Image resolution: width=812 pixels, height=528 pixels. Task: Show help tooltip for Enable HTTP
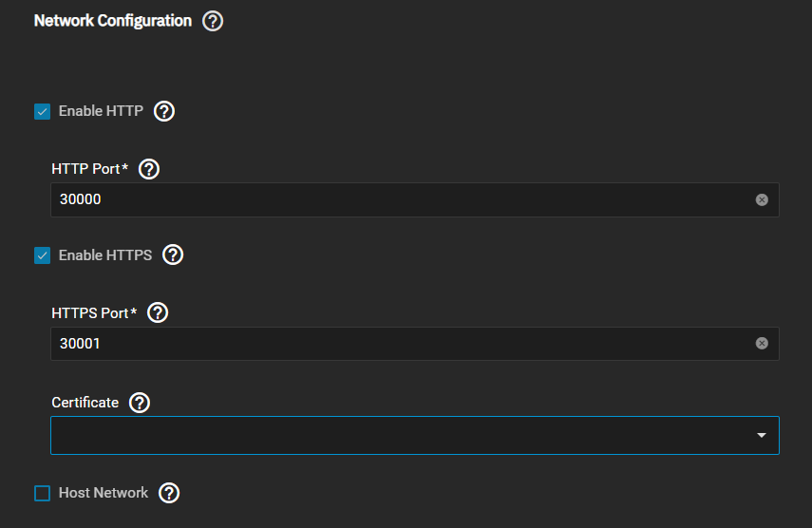coord(164,111)
